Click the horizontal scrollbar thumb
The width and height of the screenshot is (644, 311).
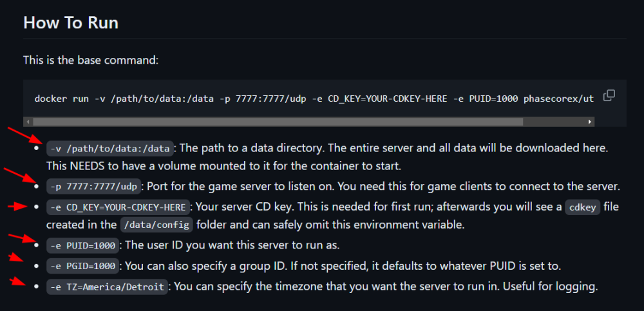click(278, 122)
